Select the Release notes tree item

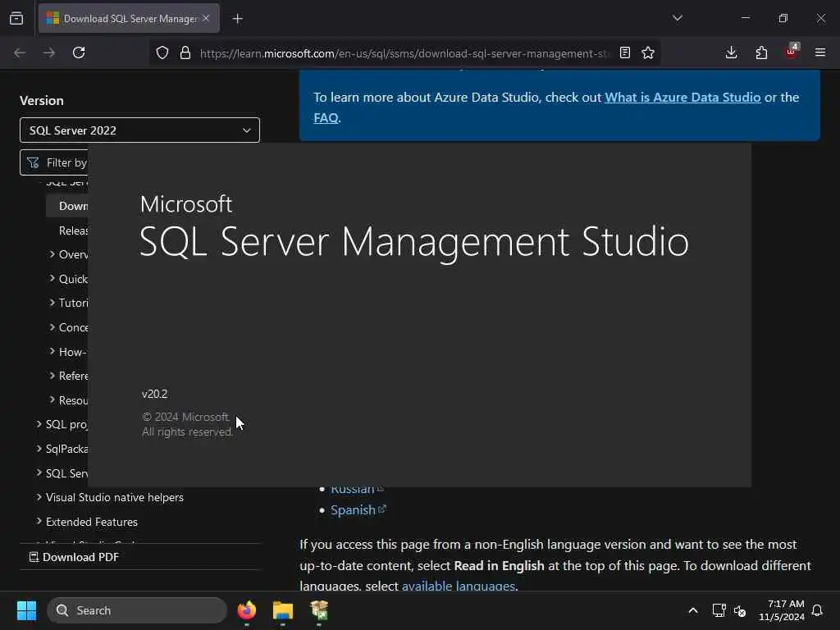(73, 231)
